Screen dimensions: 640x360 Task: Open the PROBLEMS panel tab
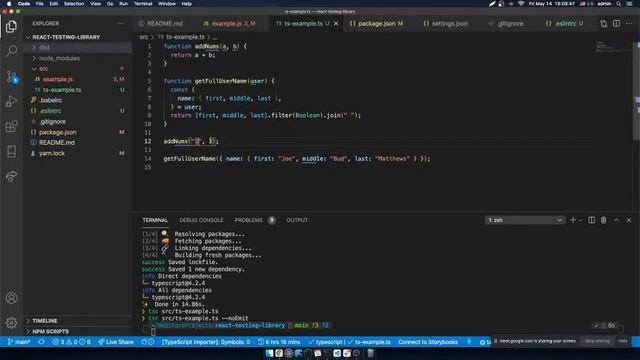(x=249, y=220)
